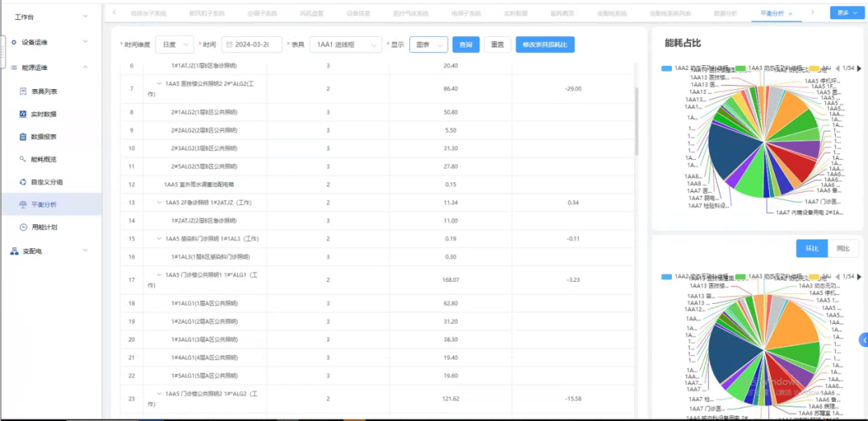Viewport: 868px width, 421px height.
Task: Click 能源运维 list icon in sidebar
Action: tap(14, 67)
